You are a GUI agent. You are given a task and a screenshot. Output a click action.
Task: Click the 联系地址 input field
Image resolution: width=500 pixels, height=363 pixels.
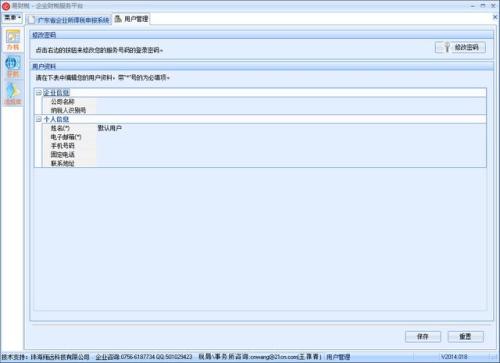point(291,163)
